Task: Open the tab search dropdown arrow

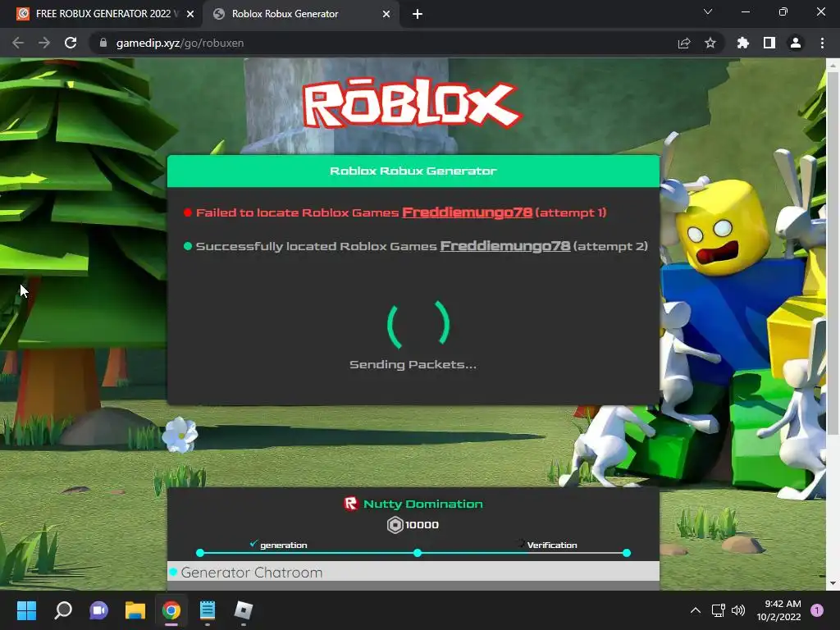Action: pos(708,11)
